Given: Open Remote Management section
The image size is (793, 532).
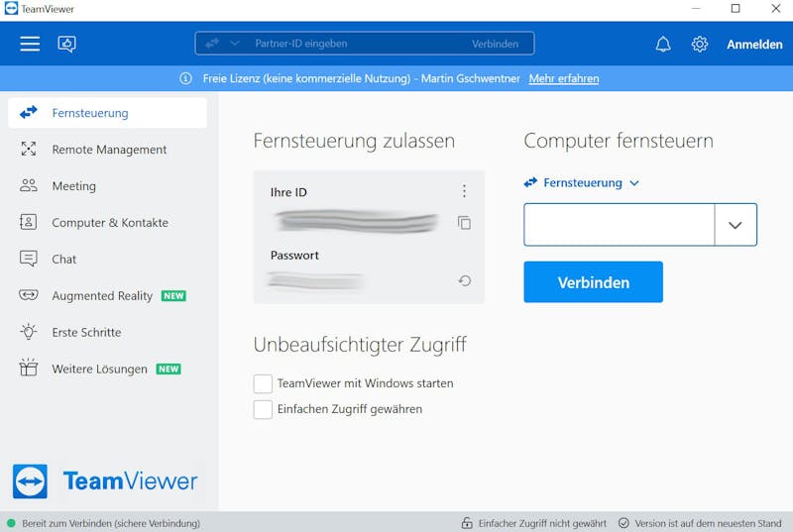Looking at the screenshot, I should [x=107, y=150].
